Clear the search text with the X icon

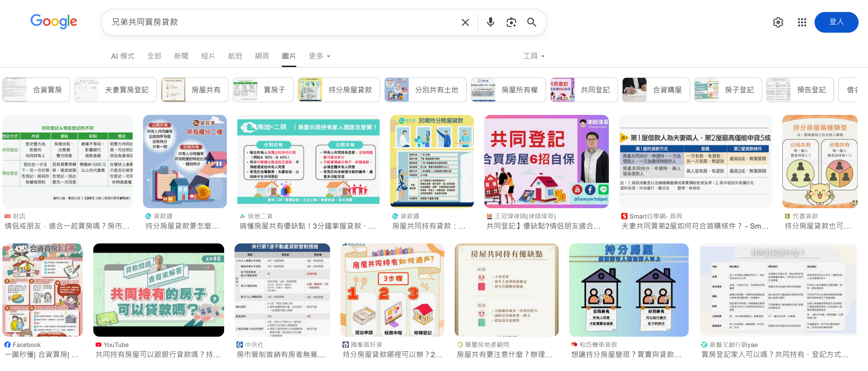coord(465,22)
